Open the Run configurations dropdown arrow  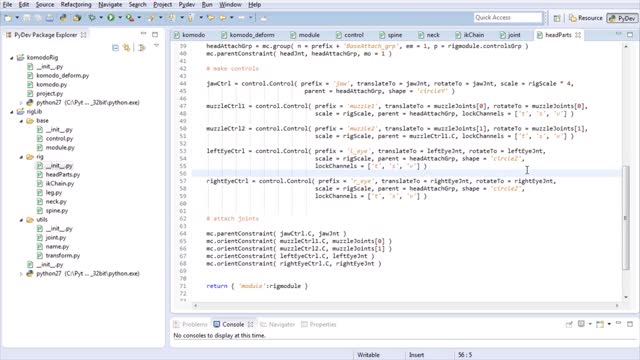point(120,18)
